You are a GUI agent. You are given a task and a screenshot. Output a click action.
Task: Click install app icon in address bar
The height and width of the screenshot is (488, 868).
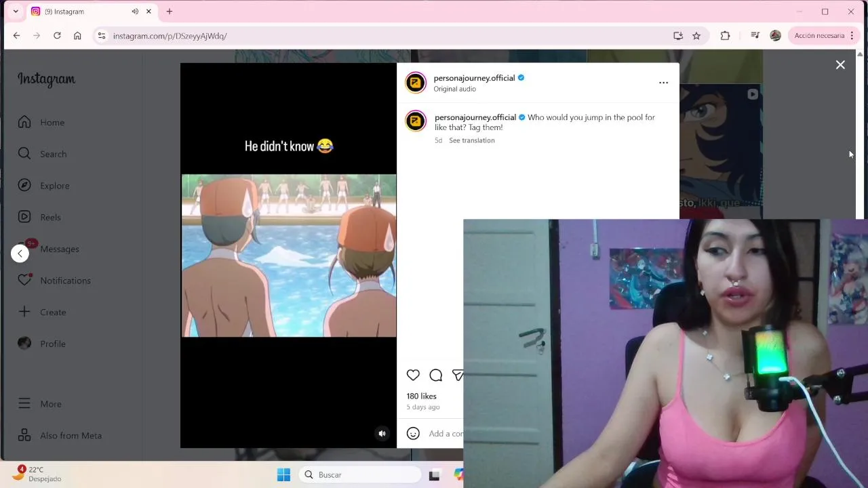(677, 36)
